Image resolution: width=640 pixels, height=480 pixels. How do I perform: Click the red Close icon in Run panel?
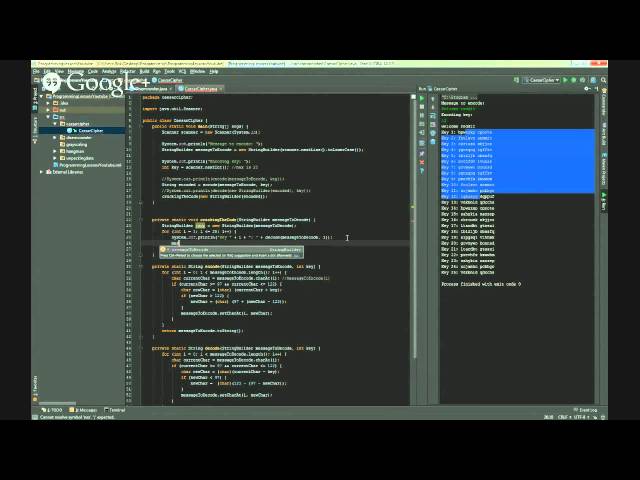point(422,162)
